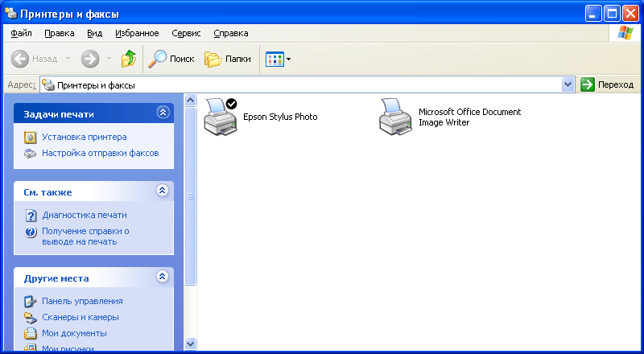
Task: Collapse the Задачи печати panel
Action: (163, 112)
